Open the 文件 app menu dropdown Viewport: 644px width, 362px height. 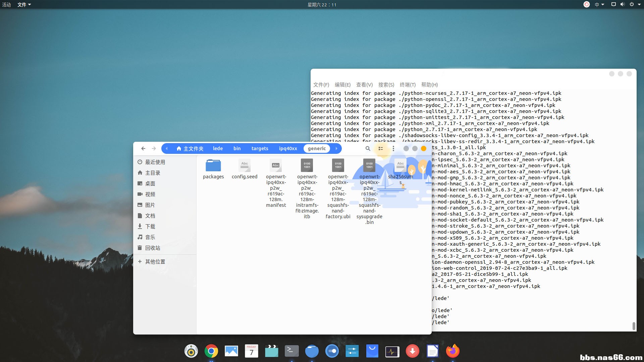[x=24, y=5]
